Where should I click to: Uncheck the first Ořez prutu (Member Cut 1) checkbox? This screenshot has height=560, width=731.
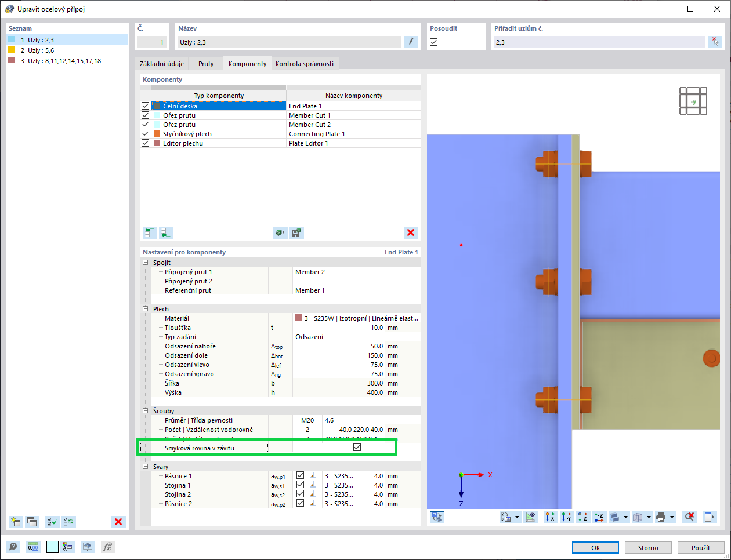tap(145, 115)
